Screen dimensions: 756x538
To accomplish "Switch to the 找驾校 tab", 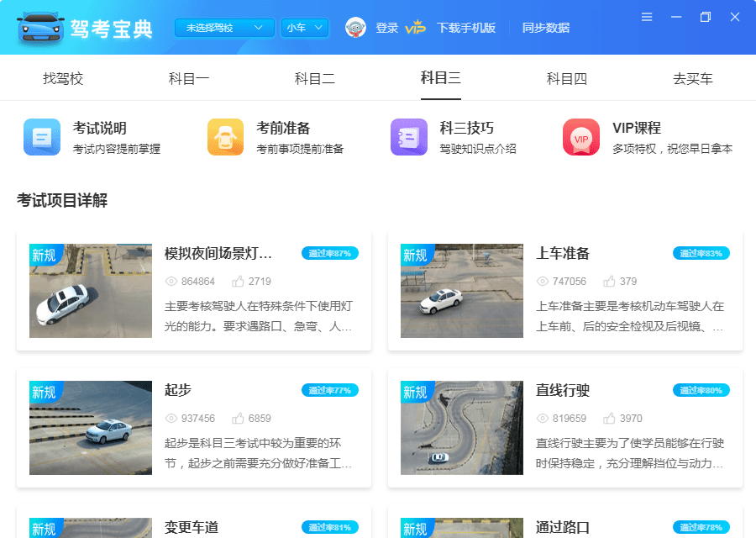I will point(63,78).
